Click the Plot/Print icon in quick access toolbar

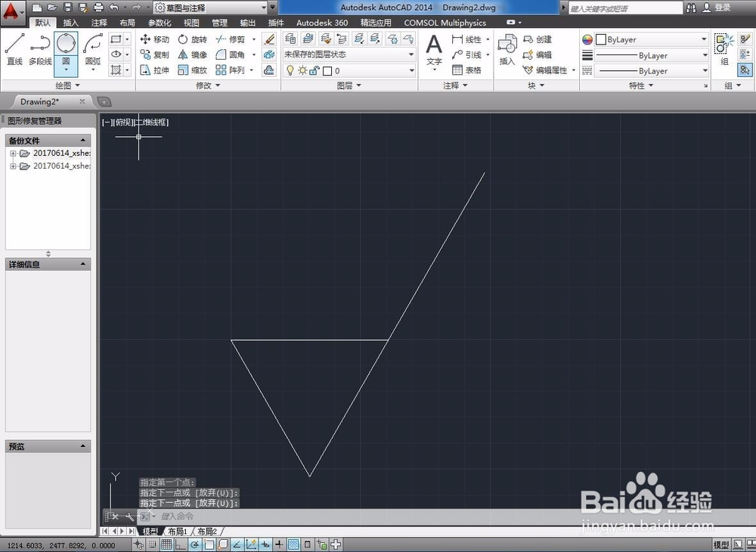pyautogui.click(x=98, y=8)
